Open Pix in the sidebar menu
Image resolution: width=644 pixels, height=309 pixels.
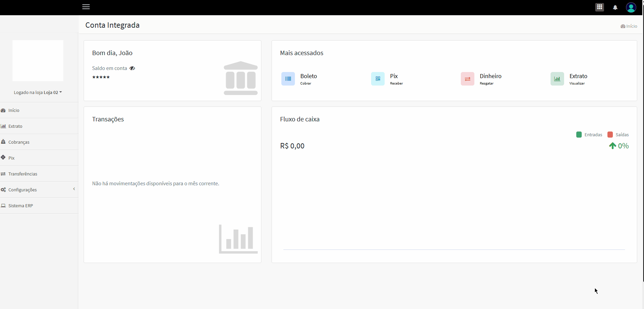click(x=12, y=158)
